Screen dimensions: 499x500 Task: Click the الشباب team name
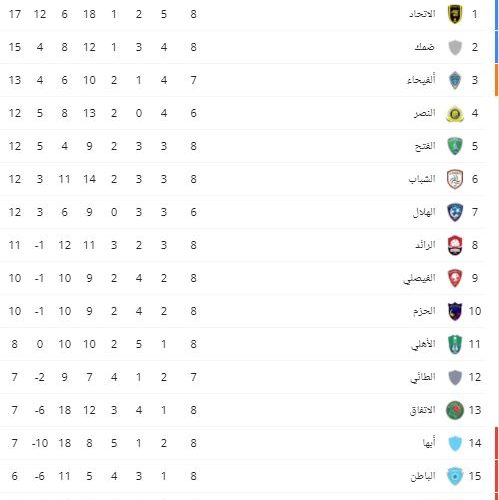pyautogui.click(x=422, y=179)
